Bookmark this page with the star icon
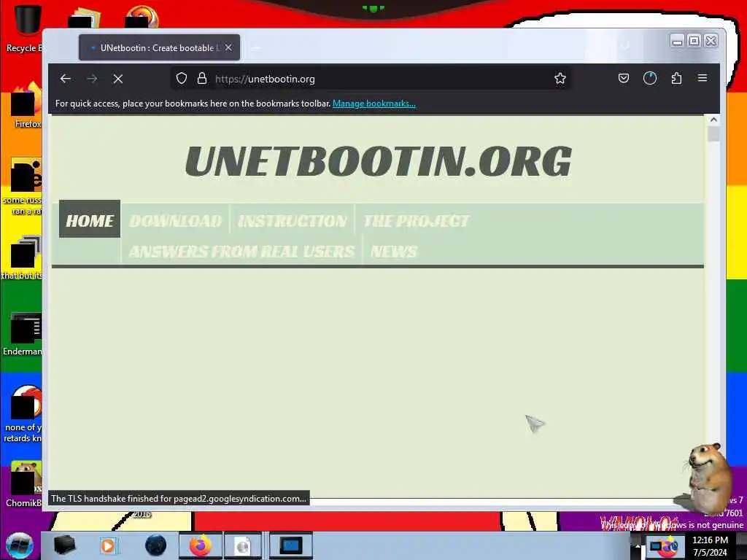The height and width of the screenshot is (560, 747). pyautogui.click(x=560, y=79)
